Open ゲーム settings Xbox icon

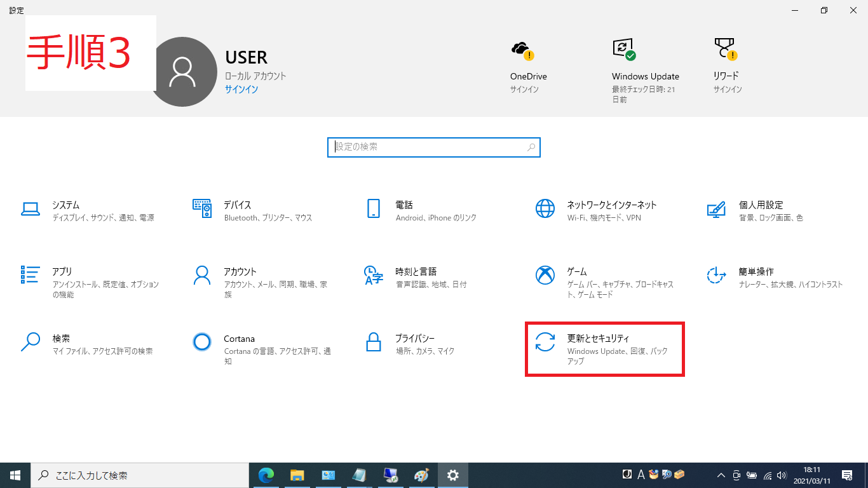click(545, 274)
